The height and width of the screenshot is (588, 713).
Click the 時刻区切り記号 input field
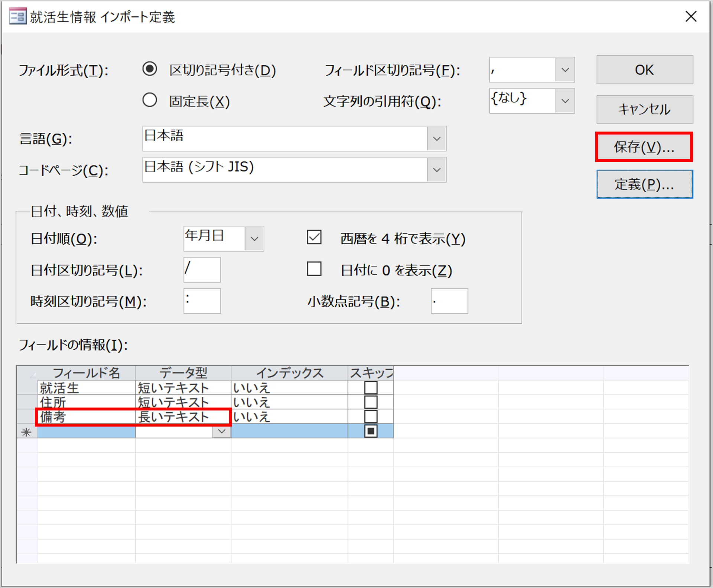(x=202, y=301)
